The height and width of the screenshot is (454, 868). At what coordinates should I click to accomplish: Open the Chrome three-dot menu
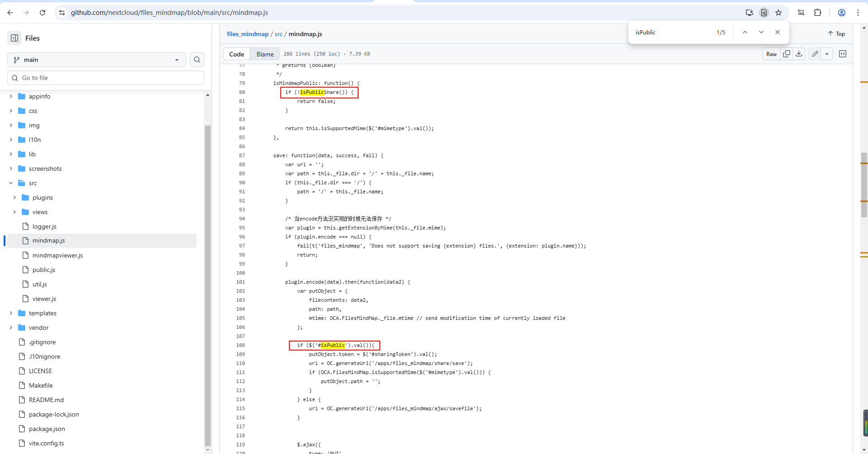858,13
